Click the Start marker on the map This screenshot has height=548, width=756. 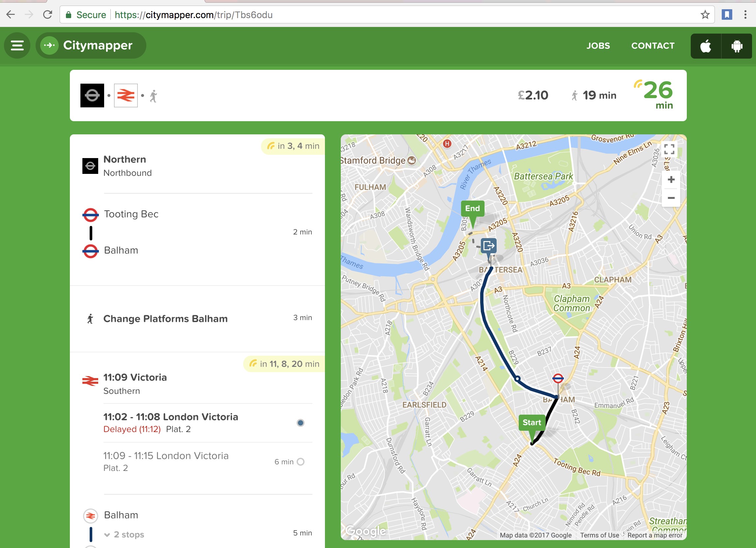click(x=531, y=423)
